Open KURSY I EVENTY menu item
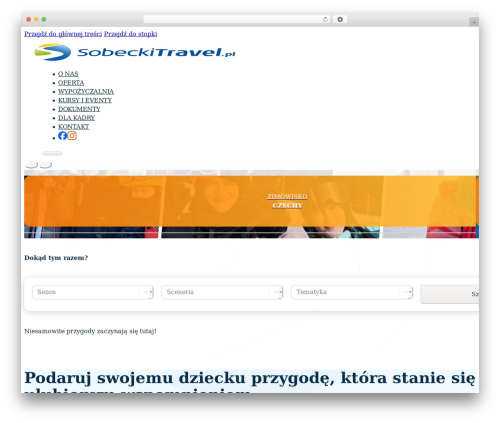Viewport: 500px width, 423px height. [85, 100]
